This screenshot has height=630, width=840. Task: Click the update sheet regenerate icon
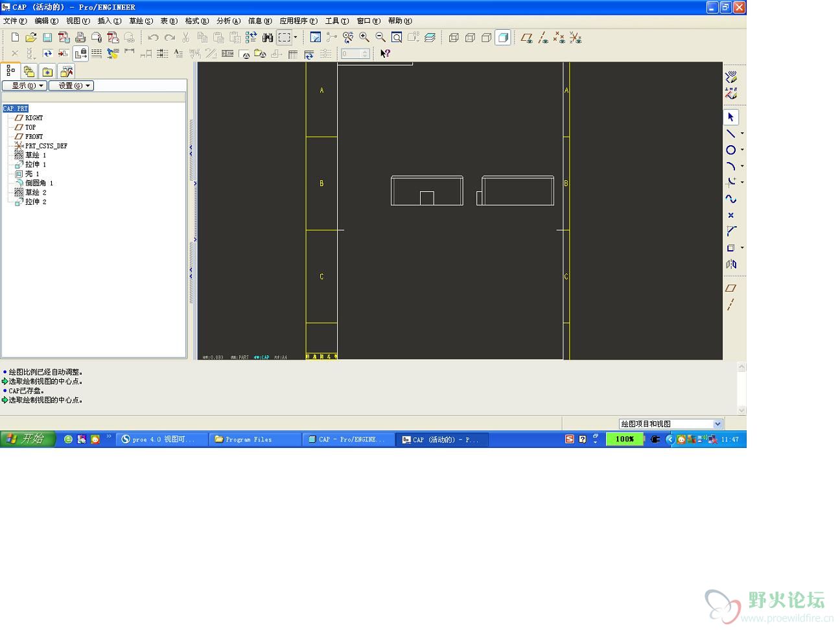(x=47, y=54)
